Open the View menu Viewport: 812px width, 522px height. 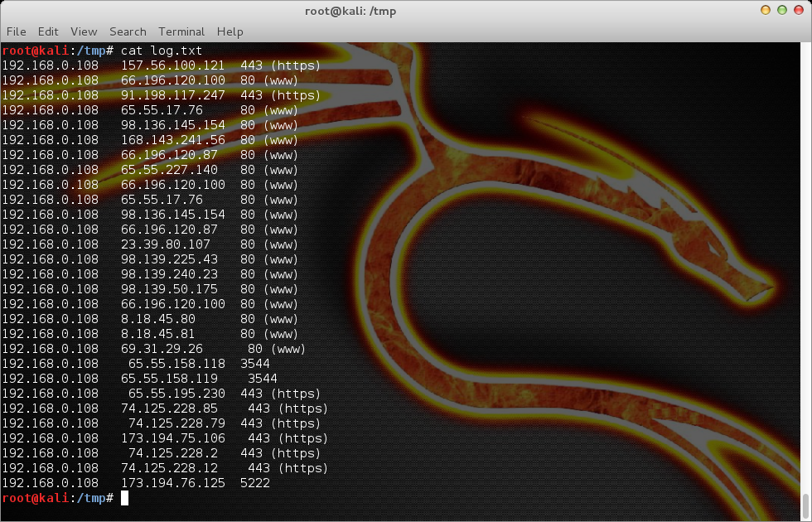84,31
